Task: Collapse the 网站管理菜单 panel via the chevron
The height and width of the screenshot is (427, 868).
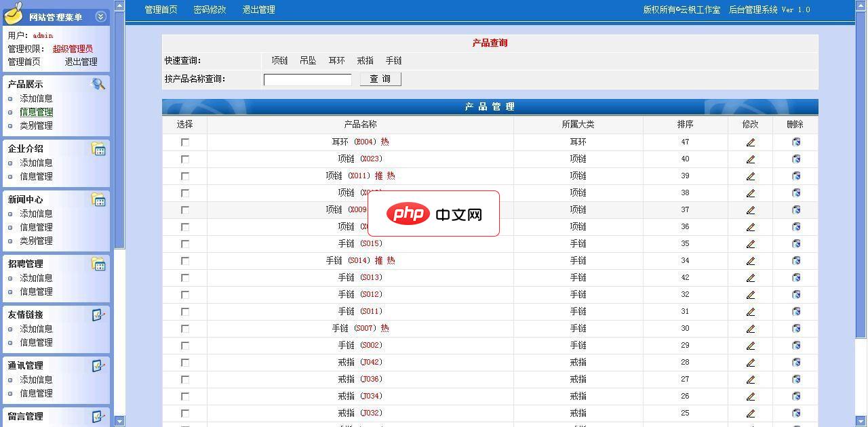Action: [x=100, y=16]
